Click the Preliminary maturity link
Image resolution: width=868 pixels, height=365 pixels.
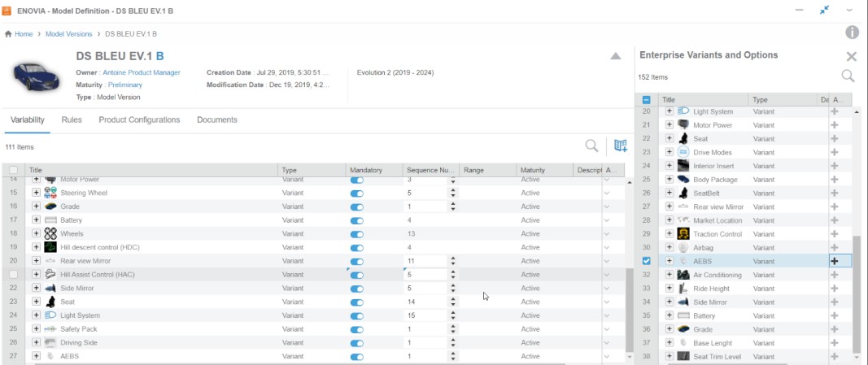point(125,85)
